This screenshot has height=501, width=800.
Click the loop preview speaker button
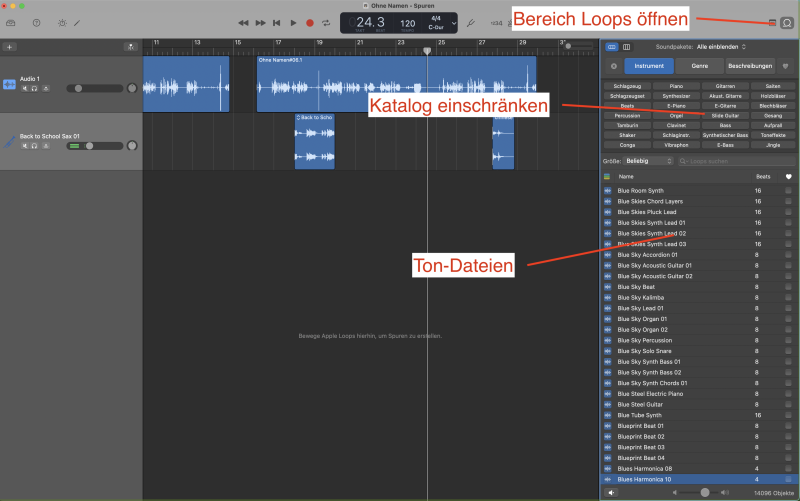(x=611, y=492)
